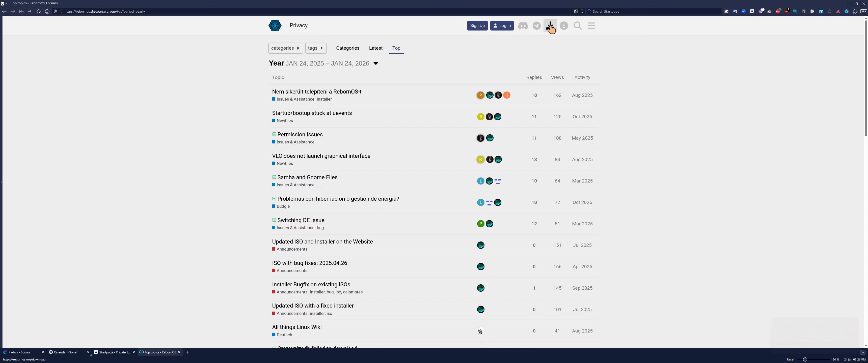Open the hamburger menu in forum header

click(x=591, y=26)
